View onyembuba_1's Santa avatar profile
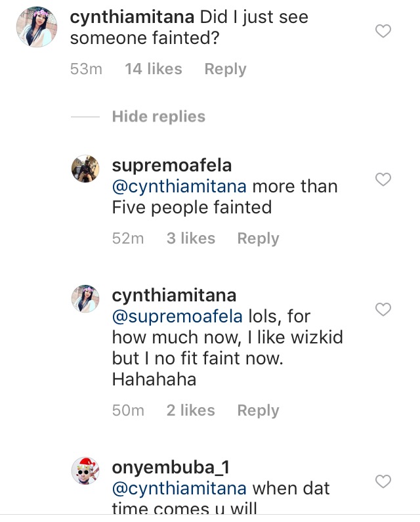420x522 pixels. click(85, 471)
